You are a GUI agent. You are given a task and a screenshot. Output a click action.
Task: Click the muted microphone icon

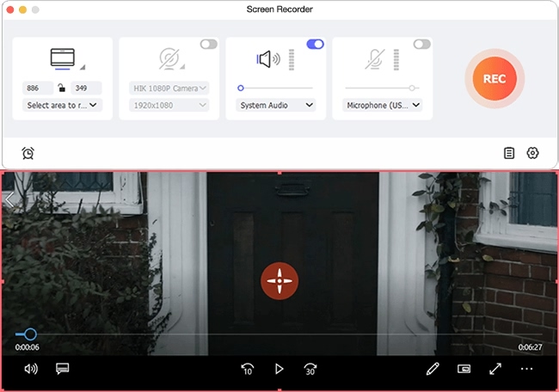pos(375,59)
